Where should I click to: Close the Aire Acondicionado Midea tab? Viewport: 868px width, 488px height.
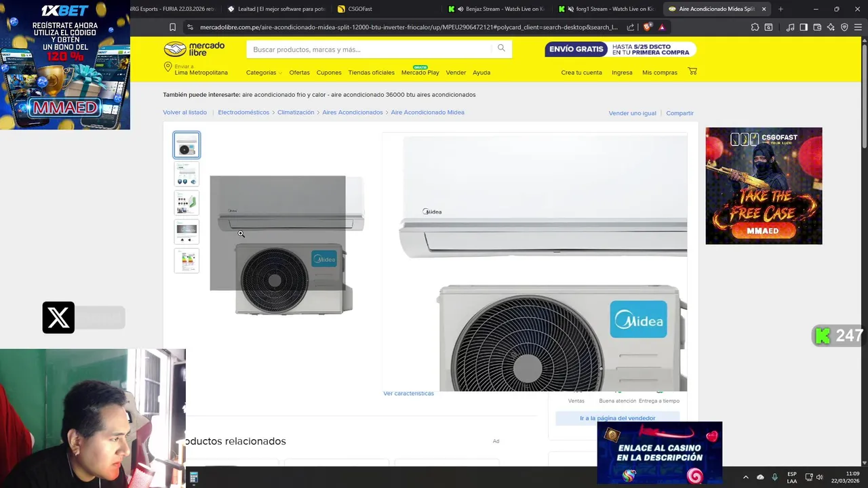tap(764, 9)
